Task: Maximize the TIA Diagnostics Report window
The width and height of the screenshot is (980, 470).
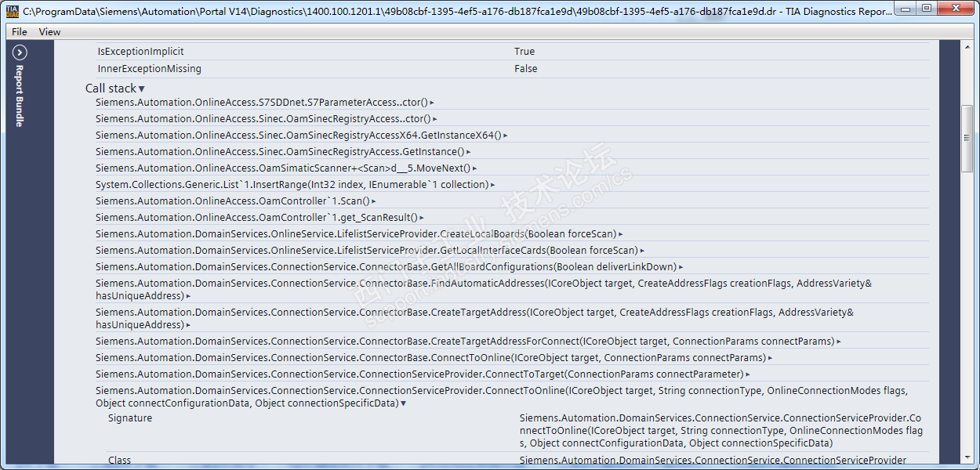Action: pos(926,8)
